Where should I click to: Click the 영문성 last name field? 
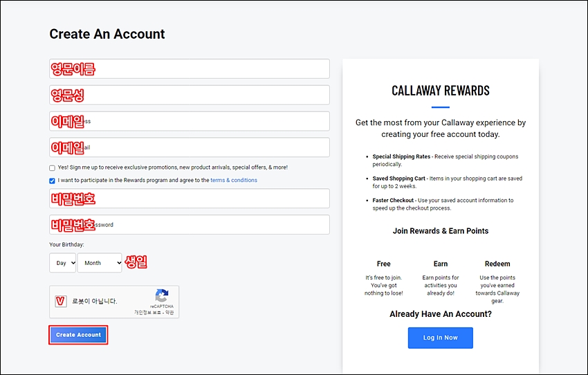pyautogui.click(x=190, y=95)
